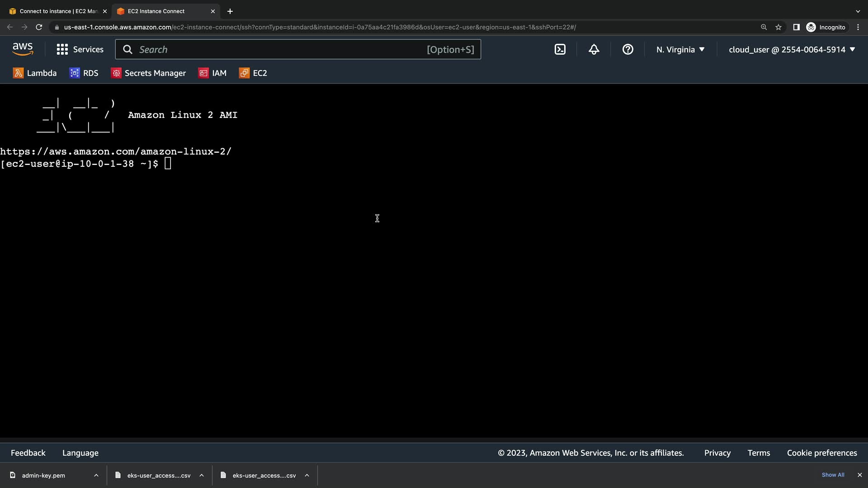The image size is (868, 488).
Task: Open AWS CloudShell icon
Action: tap(560, 50)
